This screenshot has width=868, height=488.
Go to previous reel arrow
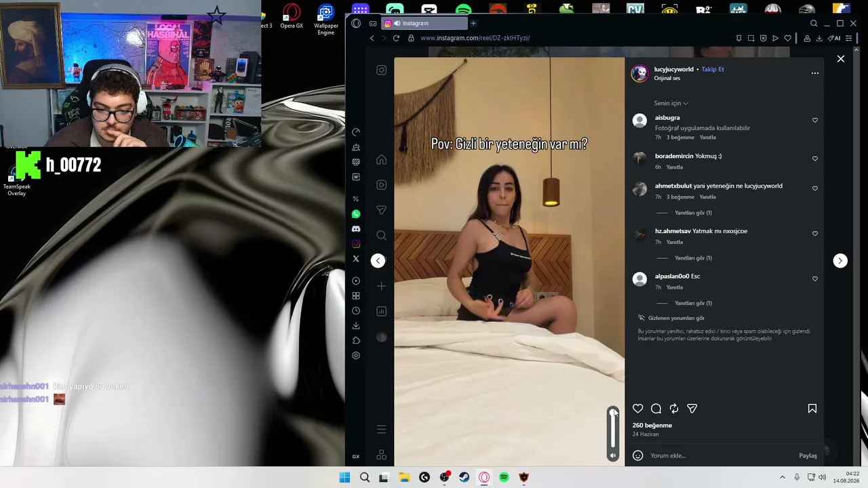[x=378, y=261]
